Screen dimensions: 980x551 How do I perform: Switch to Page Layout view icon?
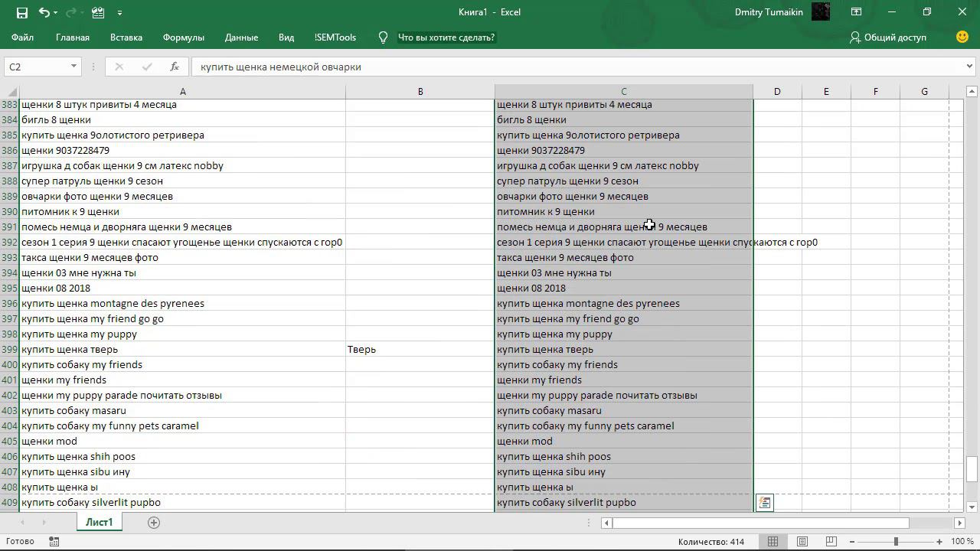802,541
